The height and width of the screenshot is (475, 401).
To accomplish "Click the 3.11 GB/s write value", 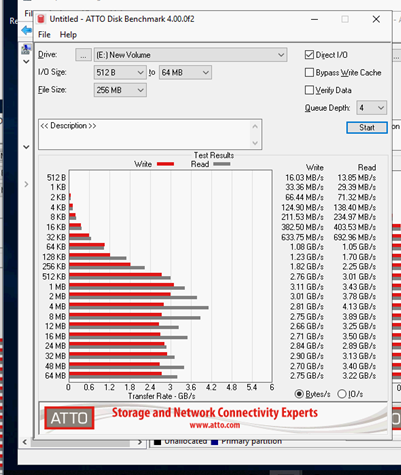I will coord(306,287).
